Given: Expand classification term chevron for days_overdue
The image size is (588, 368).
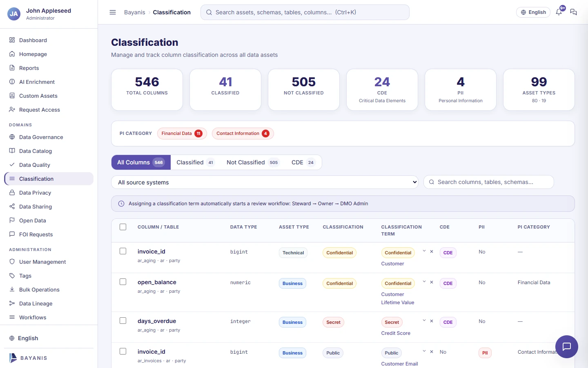Looking at the screenshot, I should coord(424,321).
